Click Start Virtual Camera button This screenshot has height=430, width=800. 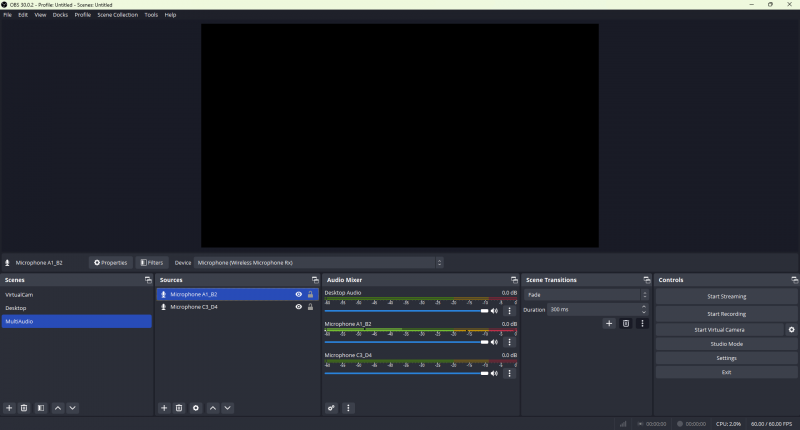coord(719,330)
